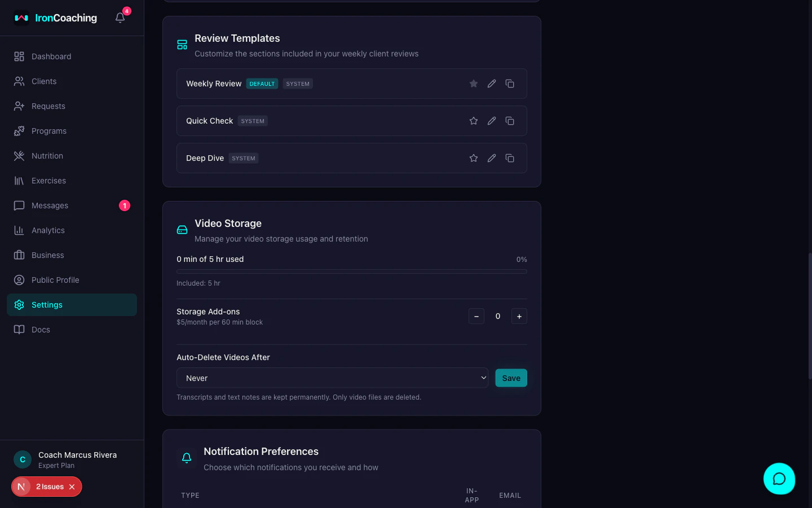Open the Auto-Delete Videos After dropdown
This screenshot has height=508, width=812.
(332, 378)
